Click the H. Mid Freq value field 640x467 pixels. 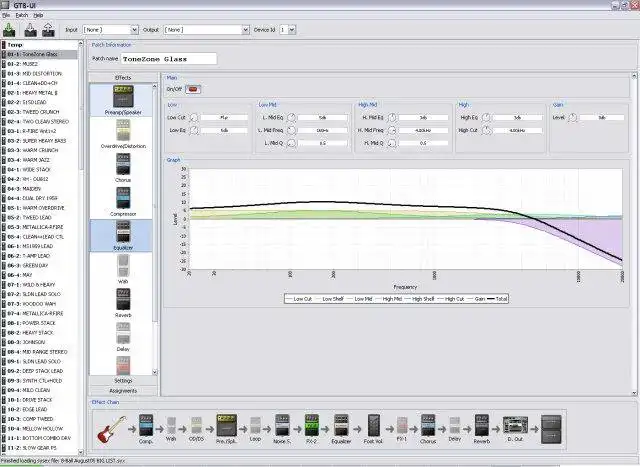tap(423, 130)
